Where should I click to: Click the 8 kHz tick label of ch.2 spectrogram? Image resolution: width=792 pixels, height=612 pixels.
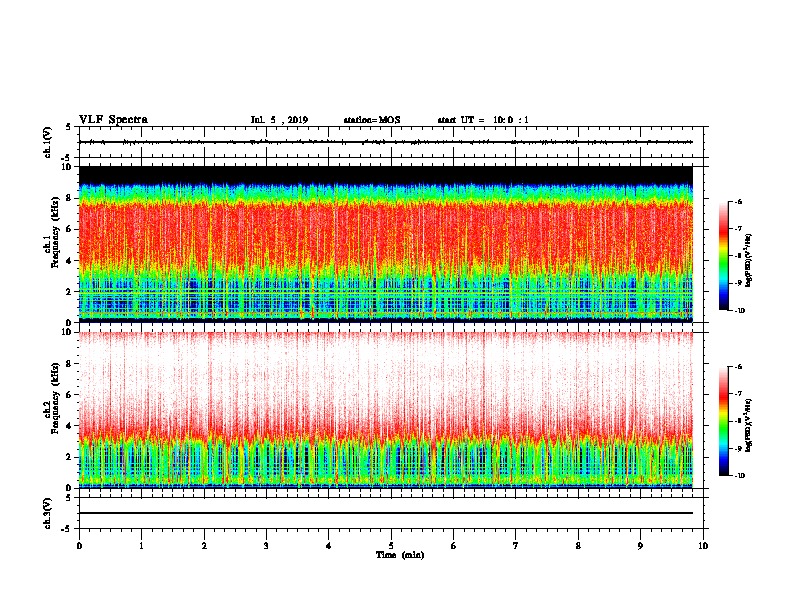69,364
